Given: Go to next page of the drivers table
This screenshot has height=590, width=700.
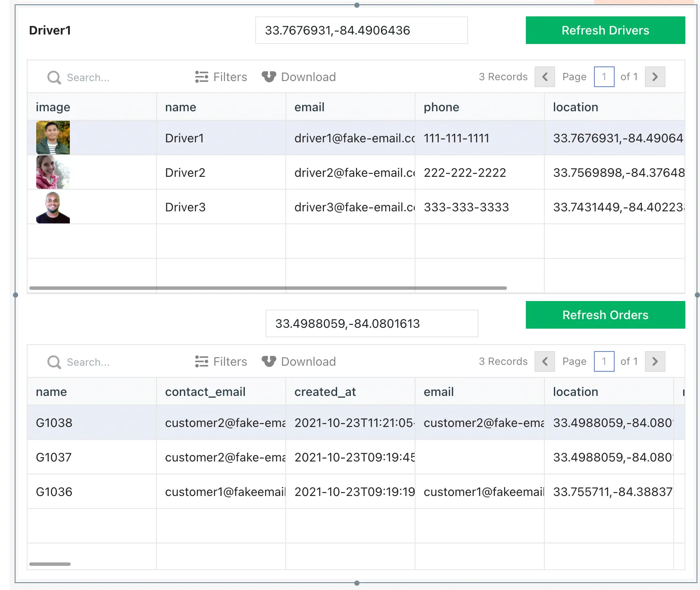Looking at the screenshot, I should (x=655, y=77).
